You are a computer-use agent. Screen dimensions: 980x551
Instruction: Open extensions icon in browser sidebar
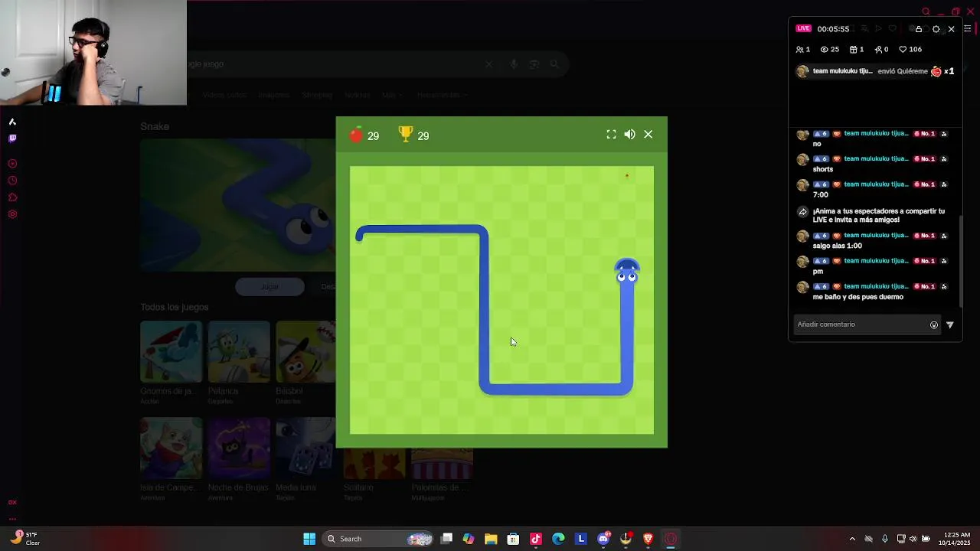point(12,197)
